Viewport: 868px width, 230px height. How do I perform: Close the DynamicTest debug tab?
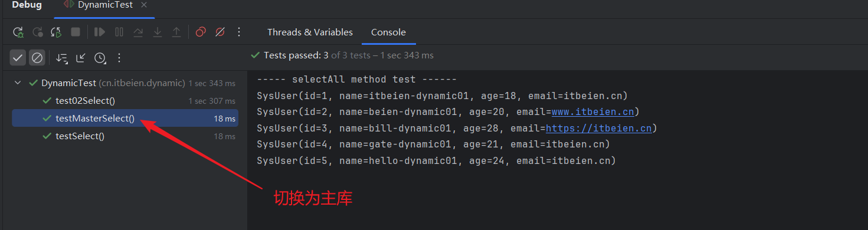144,5
